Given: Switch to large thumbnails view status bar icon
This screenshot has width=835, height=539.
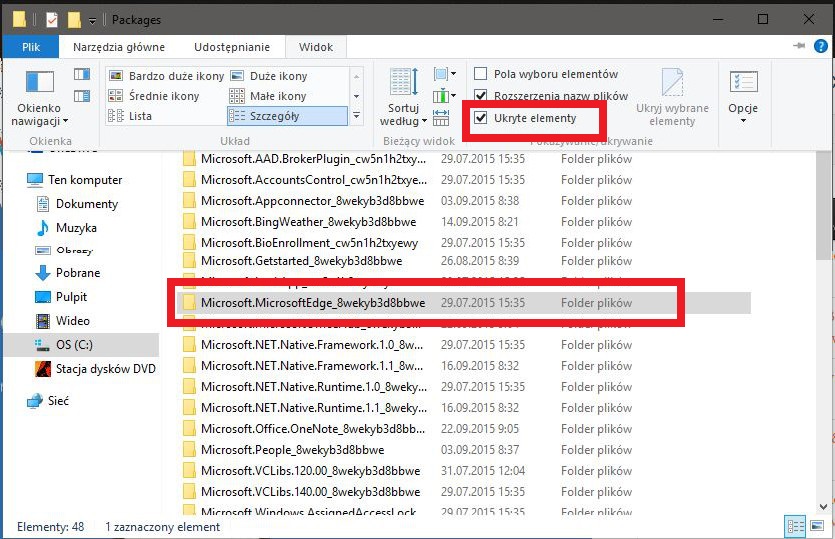Looking at the screenshot, I should point(817,527).
